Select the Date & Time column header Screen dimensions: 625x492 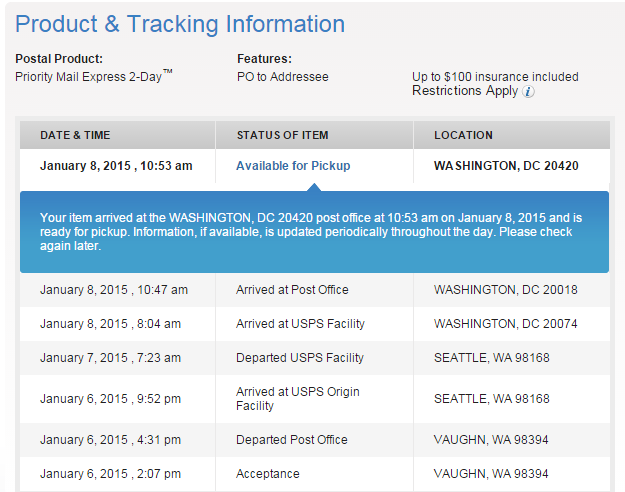(75, 135)
